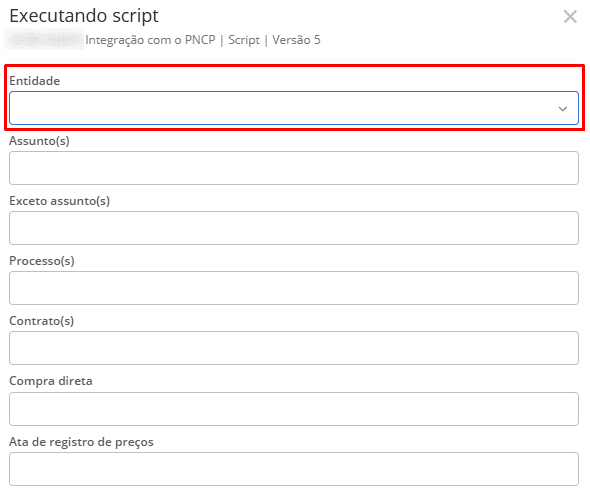This screenshot has width=590, height=493.
Task: Activate the Contrato(s) text box
Action: point(294,348)
